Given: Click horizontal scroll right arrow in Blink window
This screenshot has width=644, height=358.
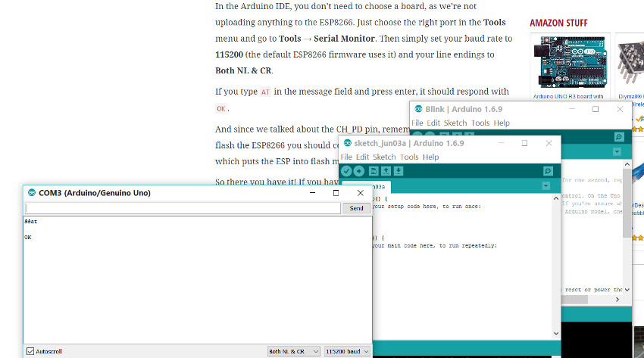Looking at the screenshot, I should (x=617, y=300).
